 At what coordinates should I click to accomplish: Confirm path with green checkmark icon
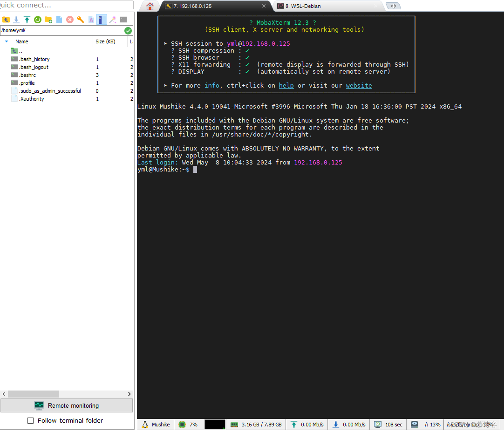click(128, 31)
